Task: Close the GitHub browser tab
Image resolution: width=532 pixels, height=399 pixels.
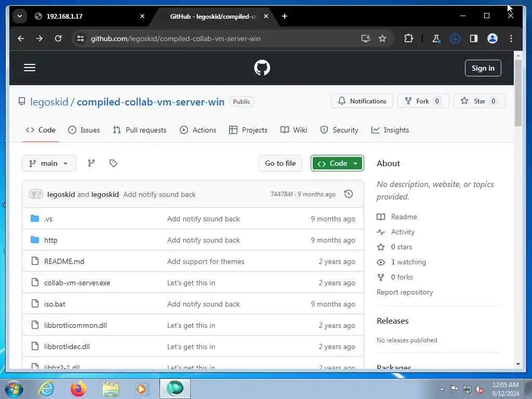Action: coord(266,16)
